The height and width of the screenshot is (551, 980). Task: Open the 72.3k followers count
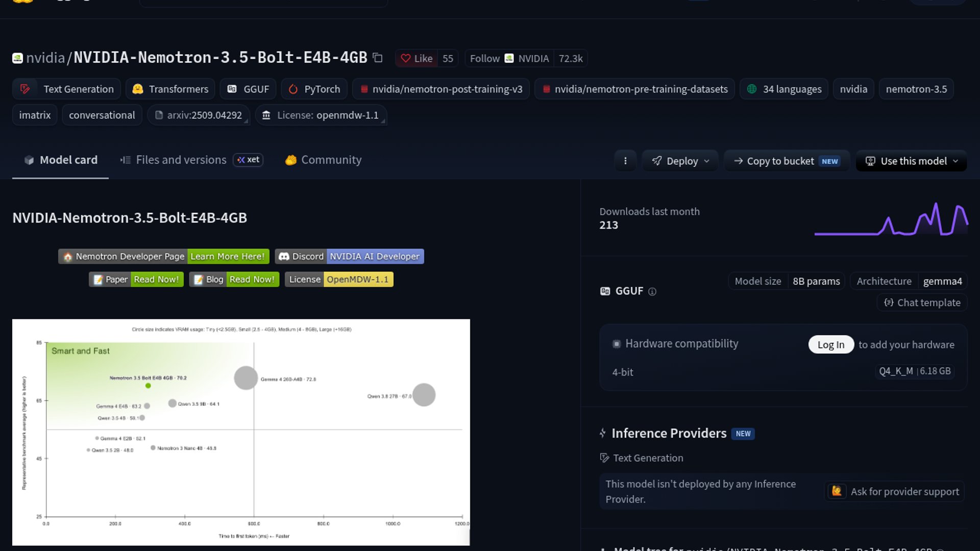(571, 59)
